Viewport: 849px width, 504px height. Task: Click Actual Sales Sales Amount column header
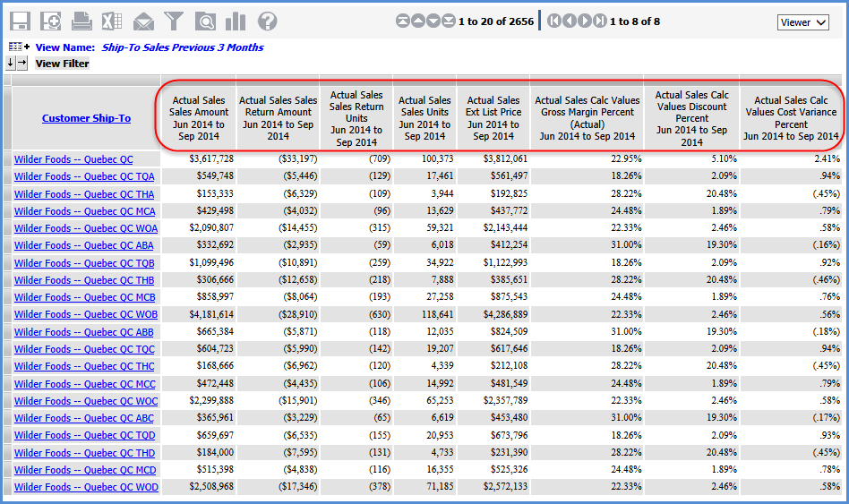199,118
